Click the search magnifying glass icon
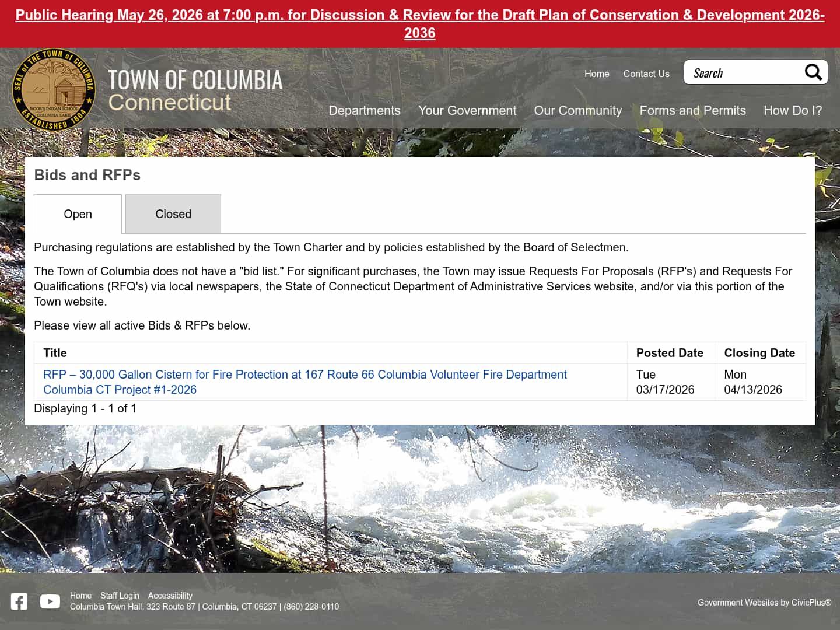This screenshot has width=840, height=630. pos(813,72)
